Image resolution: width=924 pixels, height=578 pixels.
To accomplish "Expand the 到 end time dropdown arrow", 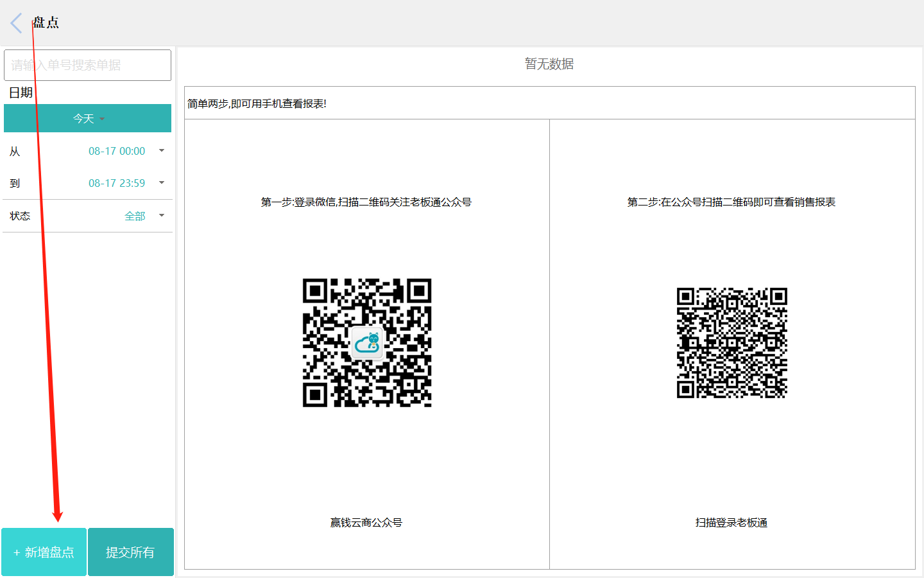I will pyautogui.click(x=162, y=183).
